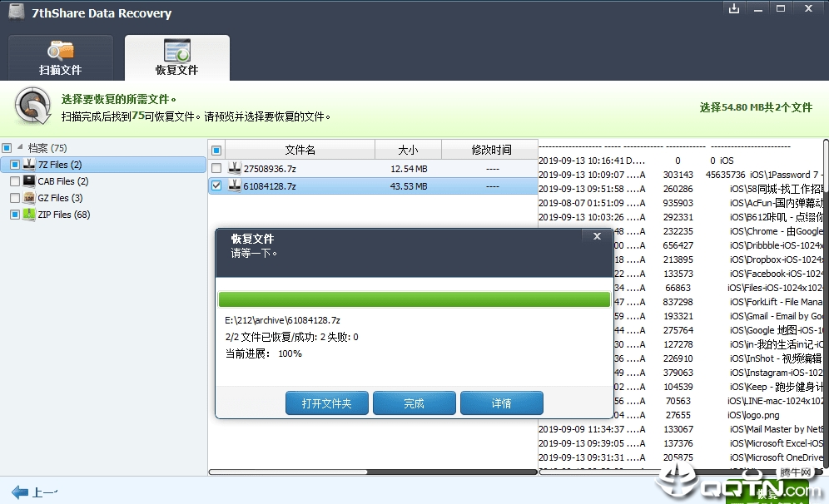Toggle the 7Z Files (2) checkbox
829x504 pixels.
(x=15, y=165)
